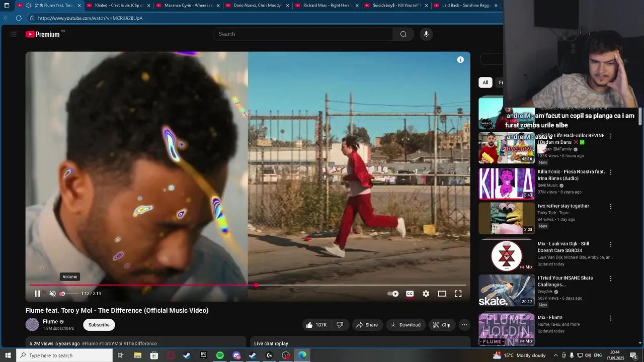Image resolution: width=644 pixels, height=362 pixels.
Task: Open the player settings gear
Action: point(426,294)
